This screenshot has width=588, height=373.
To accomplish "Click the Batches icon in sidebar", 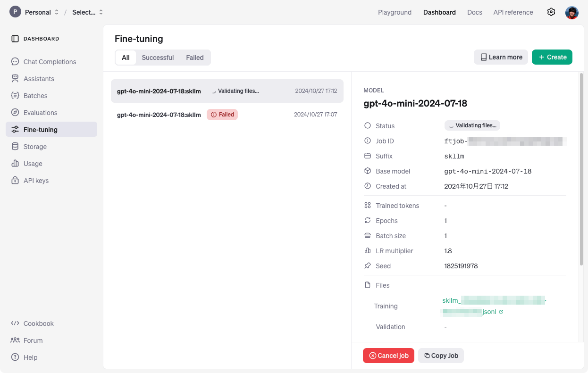I will pyautogui.click(x=15, y=96).
